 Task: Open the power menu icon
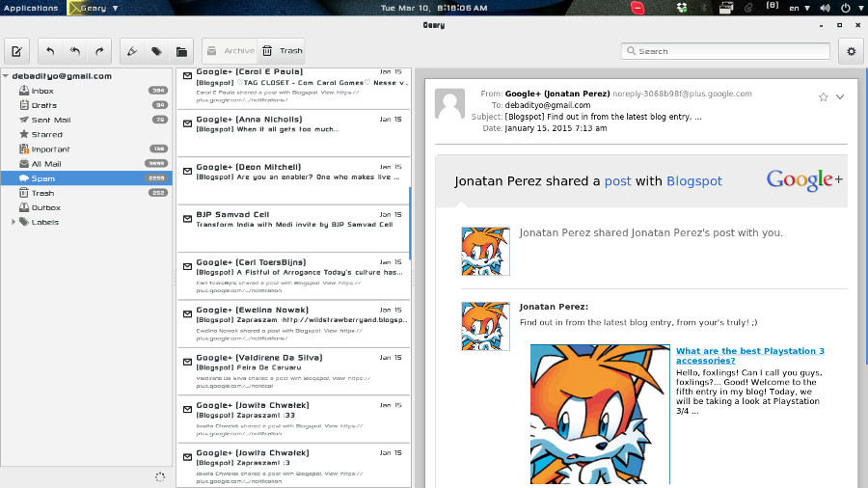tap(845, 8)
